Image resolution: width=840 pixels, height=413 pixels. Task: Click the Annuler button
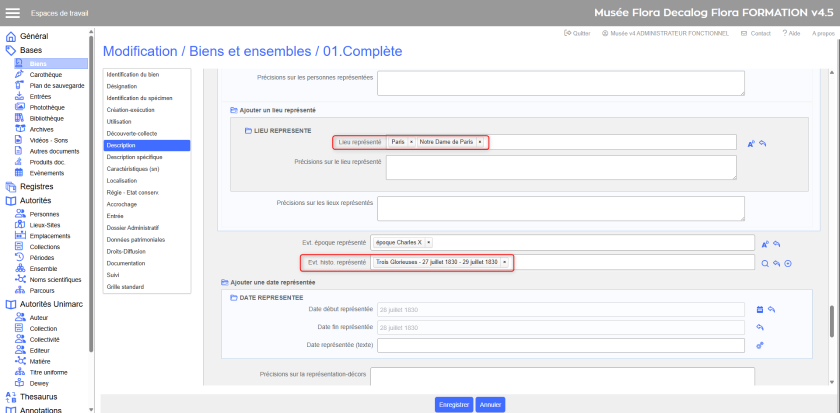pyautogui.click(x=490, y=404)
